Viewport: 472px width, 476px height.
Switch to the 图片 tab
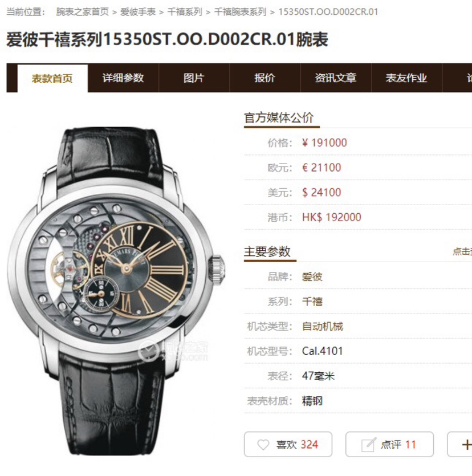click(194, 78)
